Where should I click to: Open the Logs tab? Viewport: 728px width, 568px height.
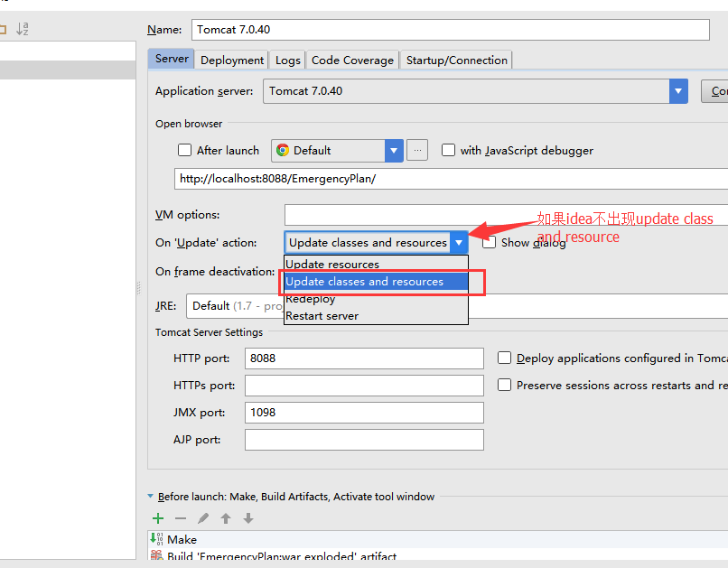pos(287,61)
